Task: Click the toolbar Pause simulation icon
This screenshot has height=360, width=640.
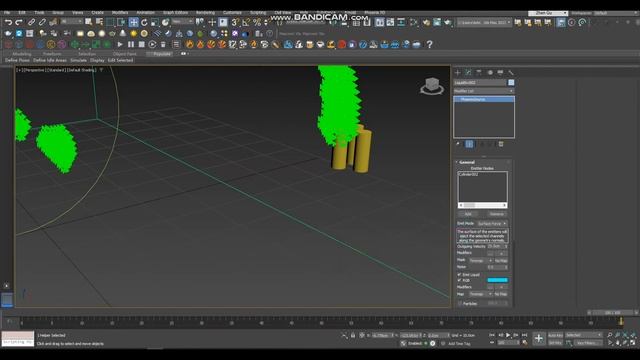Action: 131,44
